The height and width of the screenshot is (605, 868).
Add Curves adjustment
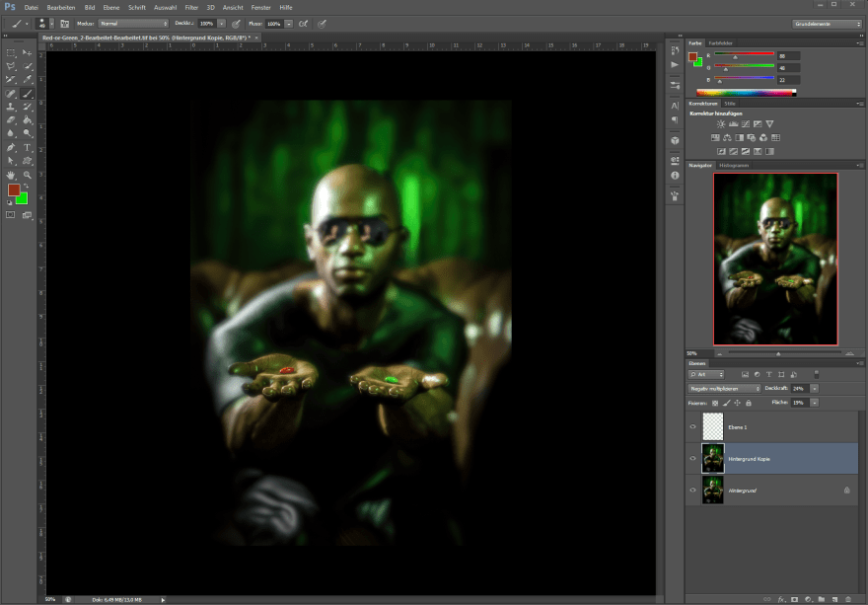pos(746,124)
